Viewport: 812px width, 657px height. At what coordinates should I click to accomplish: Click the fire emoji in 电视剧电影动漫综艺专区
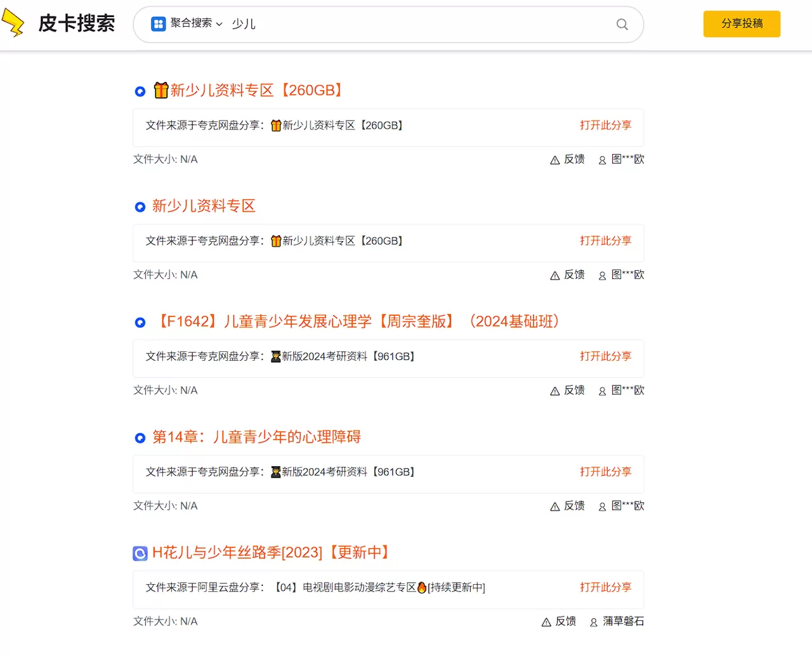422,587
